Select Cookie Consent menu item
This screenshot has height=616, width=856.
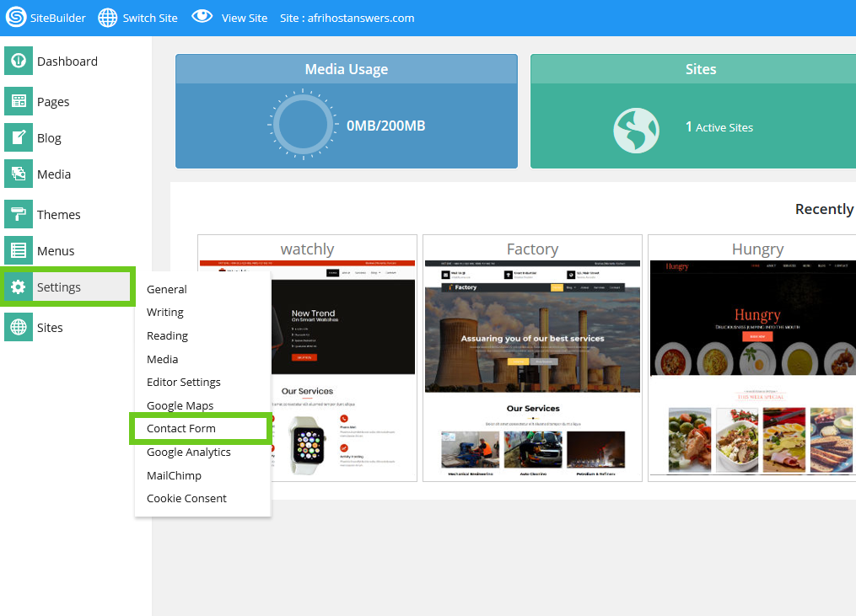tap(186, 498)
